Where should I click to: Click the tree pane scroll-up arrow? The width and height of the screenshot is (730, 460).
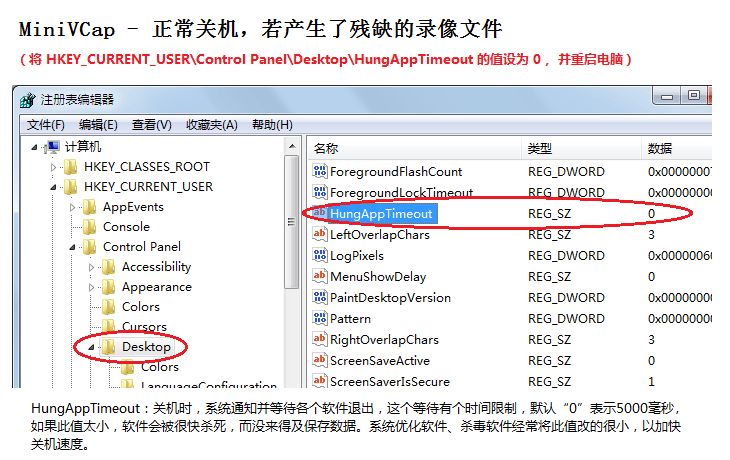[292, 146]
